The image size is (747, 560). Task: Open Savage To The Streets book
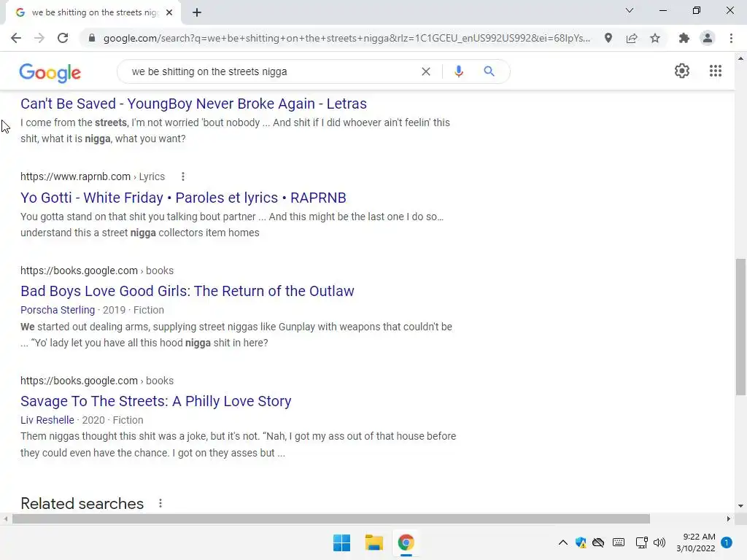(156, 401)
